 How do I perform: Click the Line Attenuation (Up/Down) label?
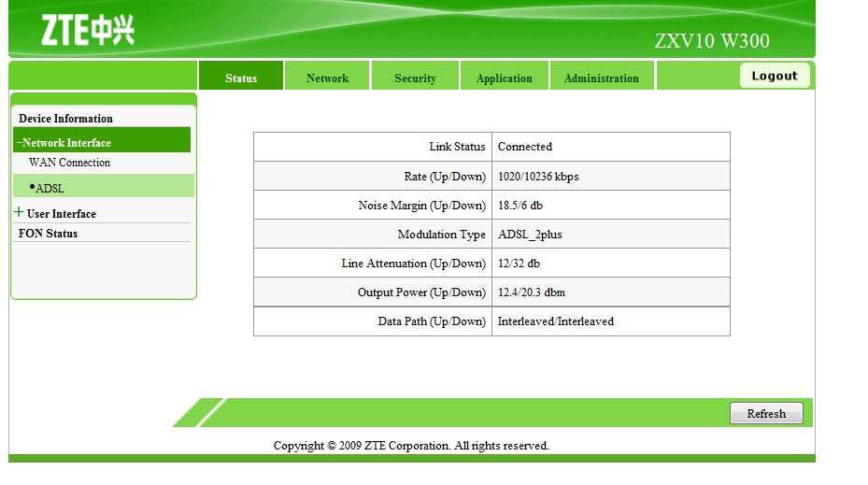point(414,264)
